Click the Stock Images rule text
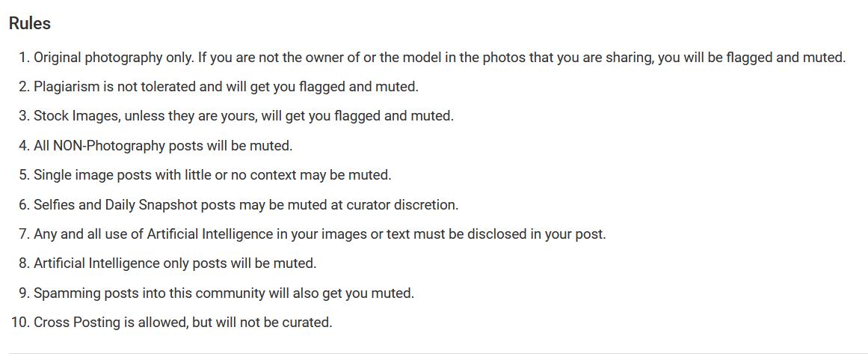Viewport: 868px width, 354px height. click(x=244, y=116)
